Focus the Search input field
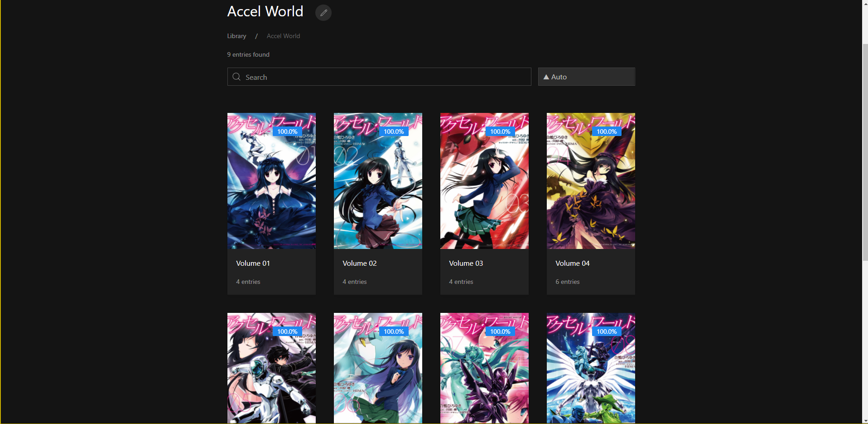This screenshot has height=424, width=868. [x=379, y=77]
